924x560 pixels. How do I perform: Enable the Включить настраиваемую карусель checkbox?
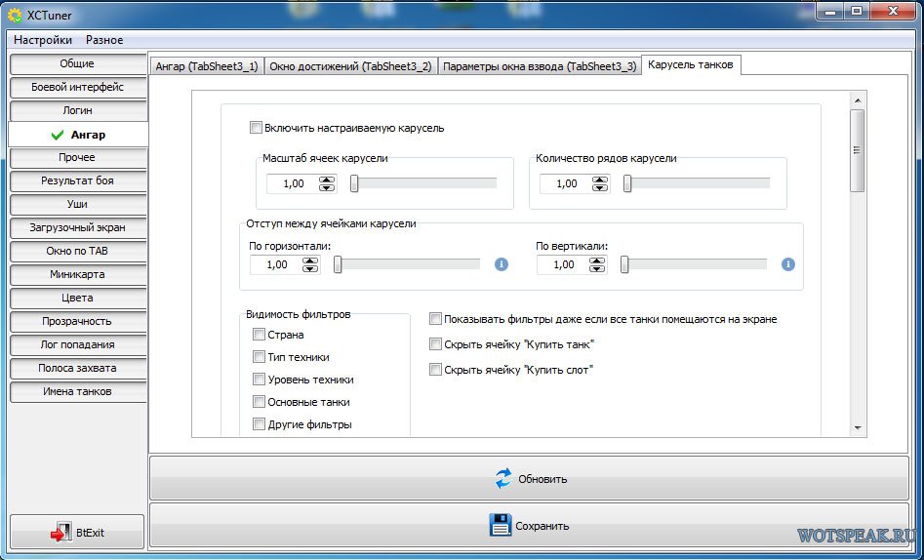point(257,128)
